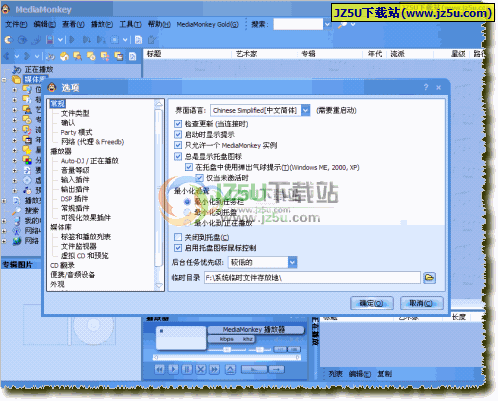Image resolution: width=498 pixels, height=401 pixels.
Task: Open dropdown arrow next to save toolbar icon
Action: pos(60,40)
